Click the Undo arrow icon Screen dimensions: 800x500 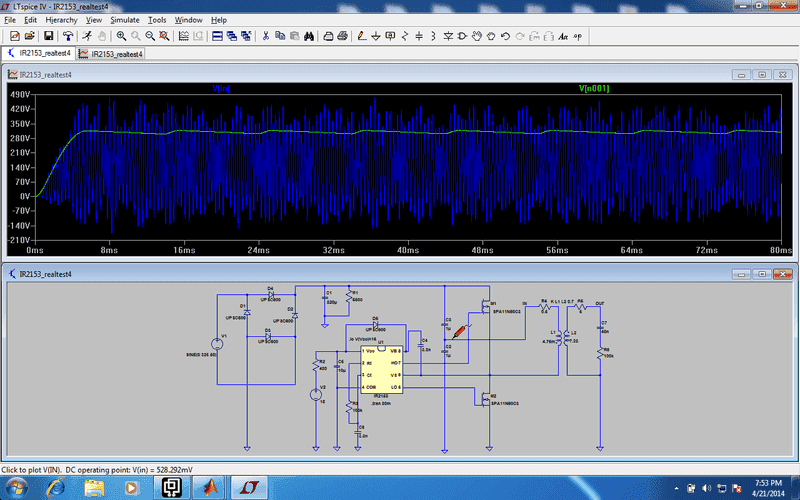tap(505, 36)
